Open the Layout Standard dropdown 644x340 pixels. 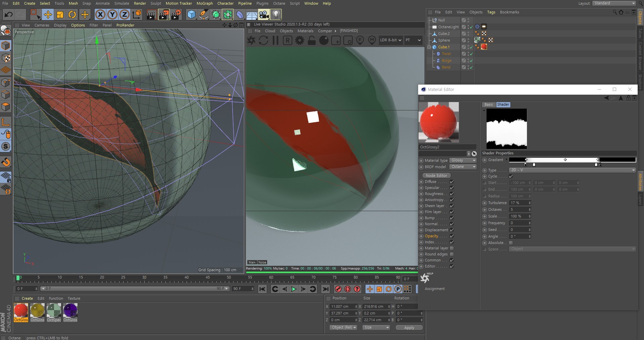tap(614, 3)
